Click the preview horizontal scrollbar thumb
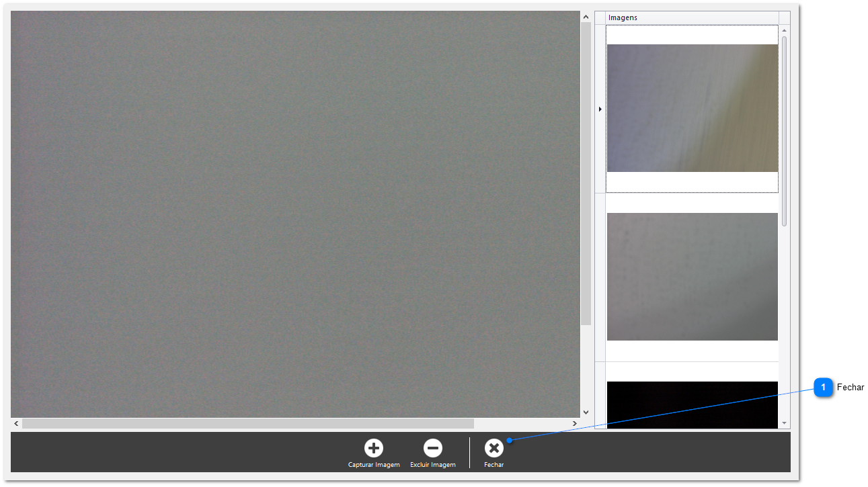The width and height of the screenshot is (868, 487). tap(248, 424)
